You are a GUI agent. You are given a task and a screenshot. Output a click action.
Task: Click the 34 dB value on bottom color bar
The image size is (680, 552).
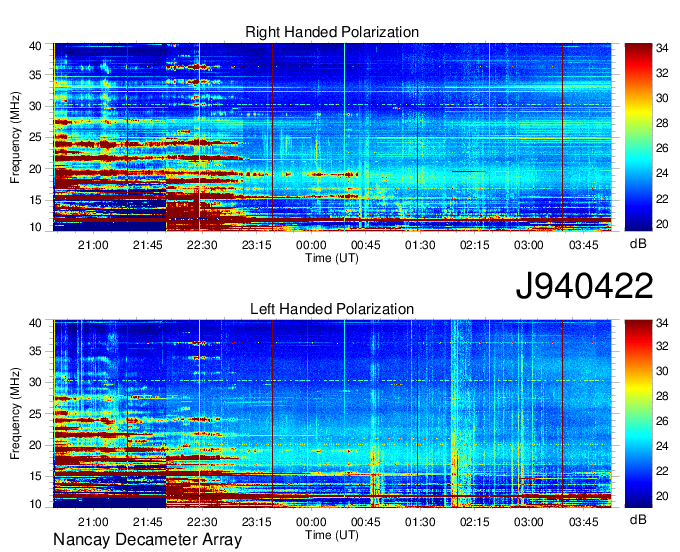[662, 323]
